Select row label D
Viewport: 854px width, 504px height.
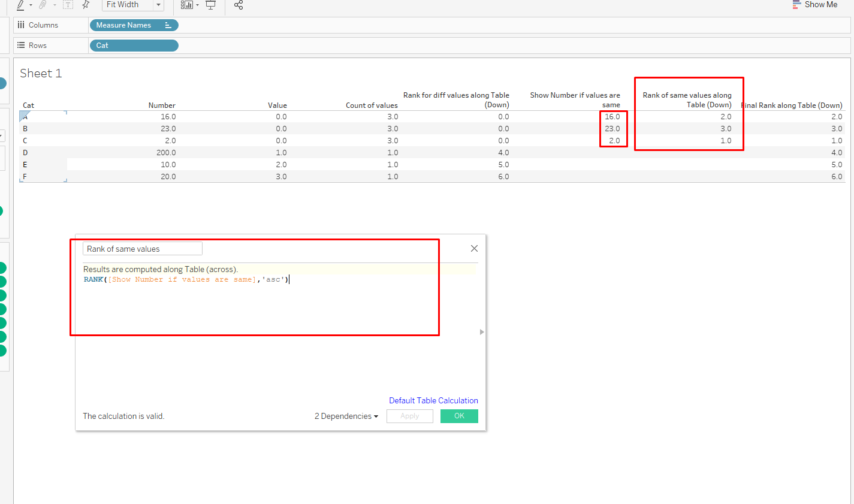point(25,153)
